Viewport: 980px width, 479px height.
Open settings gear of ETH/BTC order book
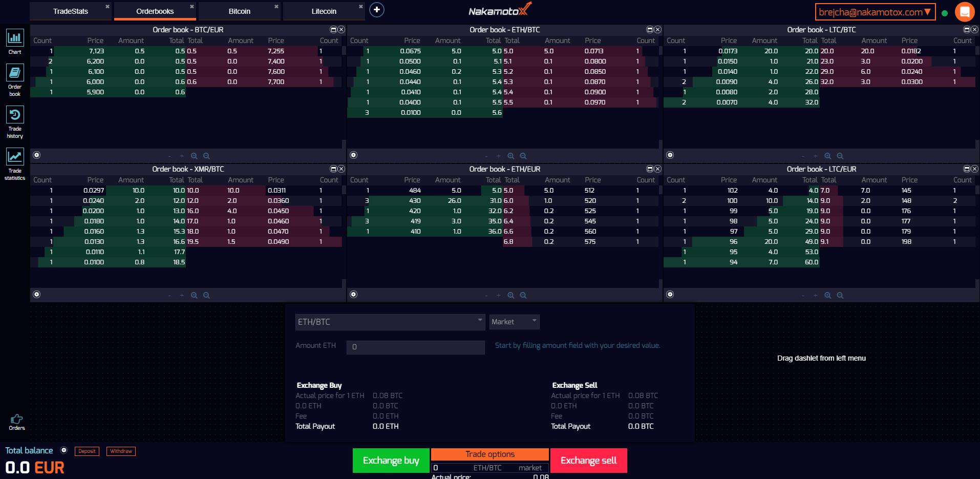(x=354, y=155)
